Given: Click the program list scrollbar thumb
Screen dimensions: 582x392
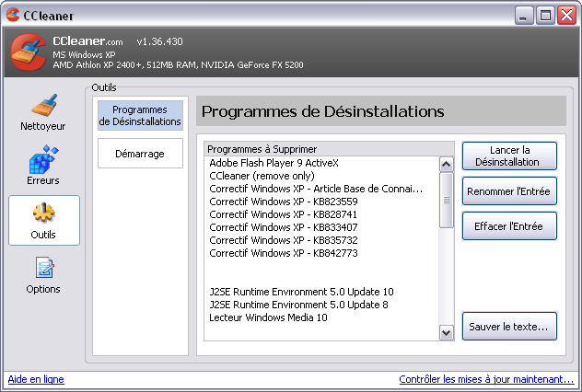Looking at the screenshot, I should [x=446, y=200].
